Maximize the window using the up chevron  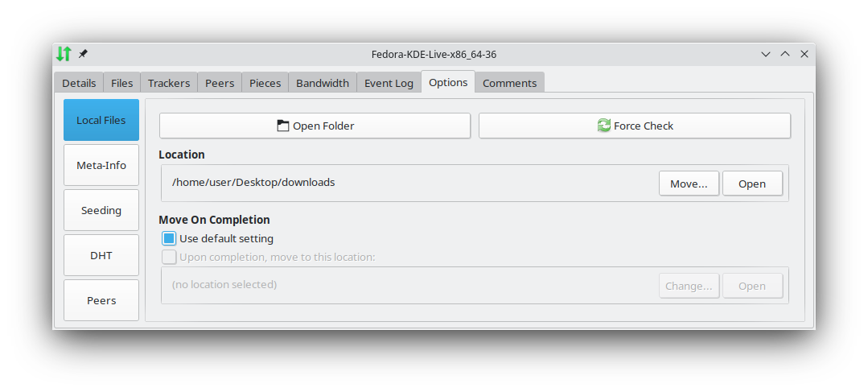[785, 54]
